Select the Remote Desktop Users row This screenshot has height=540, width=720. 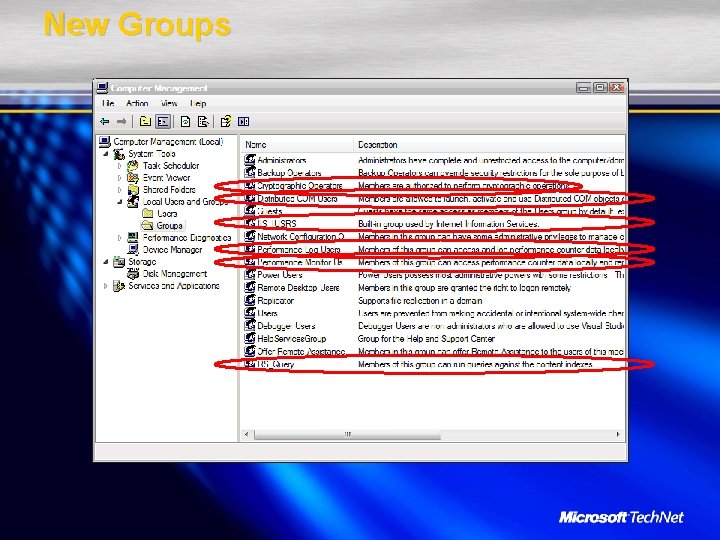(x=433, y=287)
